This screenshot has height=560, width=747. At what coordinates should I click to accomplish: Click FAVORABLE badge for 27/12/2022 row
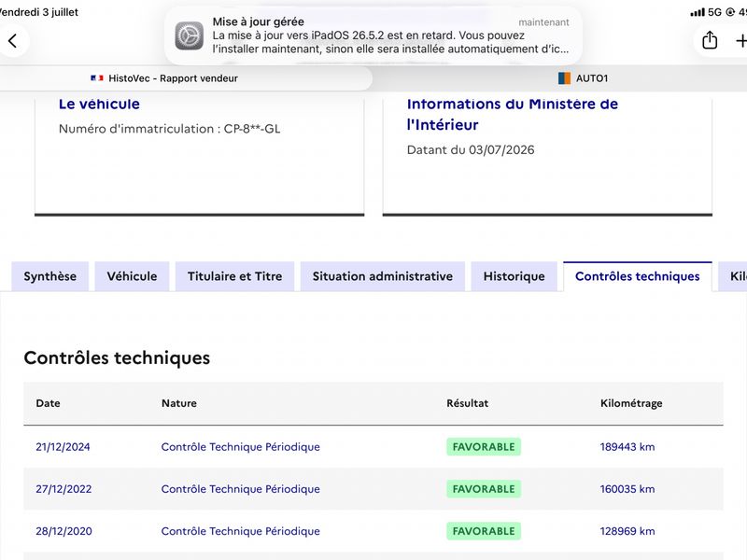[x=484, y=489]
